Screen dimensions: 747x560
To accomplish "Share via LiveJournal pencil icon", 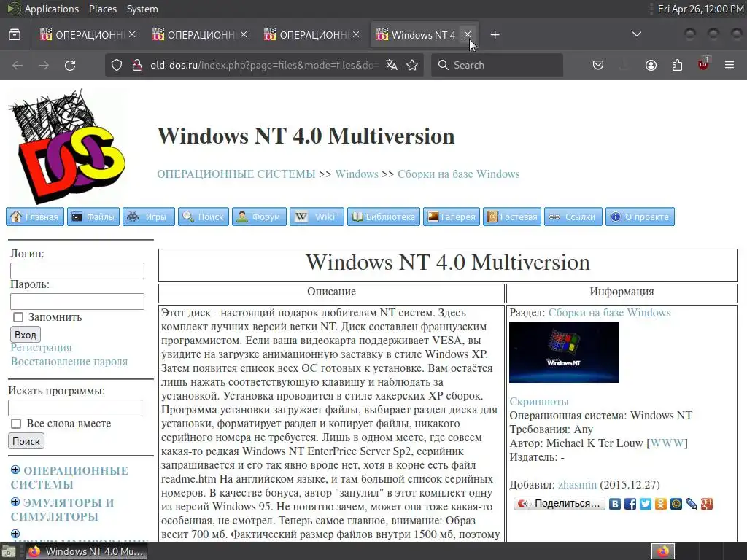I will (692, 504).
